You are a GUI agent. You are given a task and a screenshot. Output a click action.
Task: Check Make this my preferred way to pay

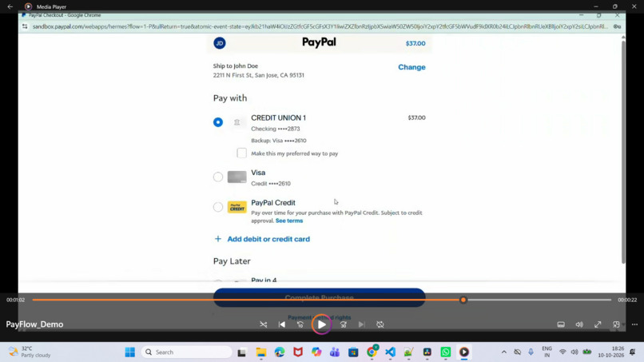click(241, 153)
